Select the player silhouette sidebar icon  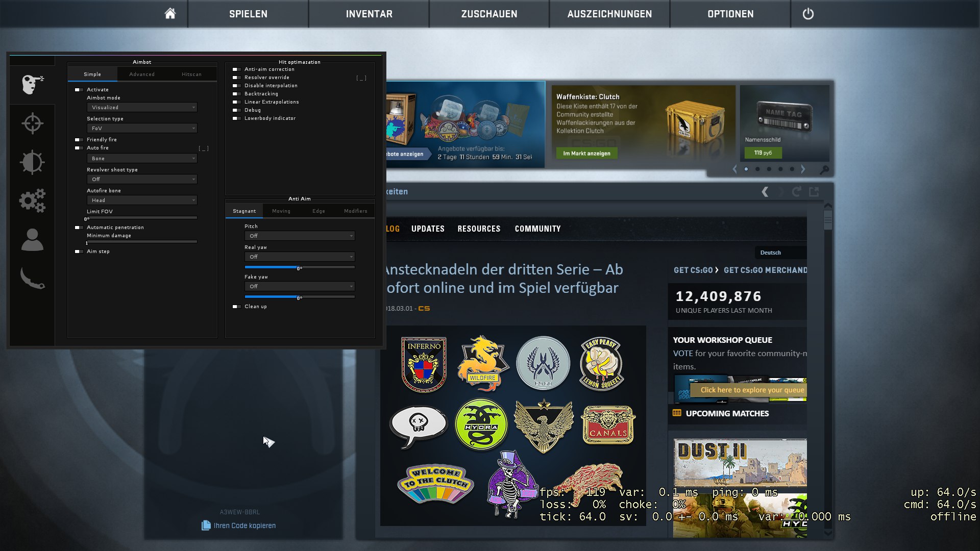point(32,240)
